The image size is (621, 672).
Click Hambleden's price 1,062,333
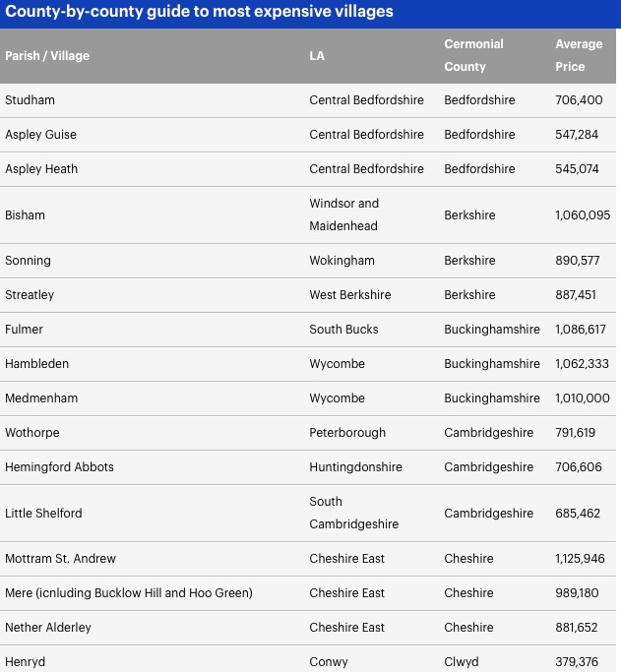tap(582, 363)
